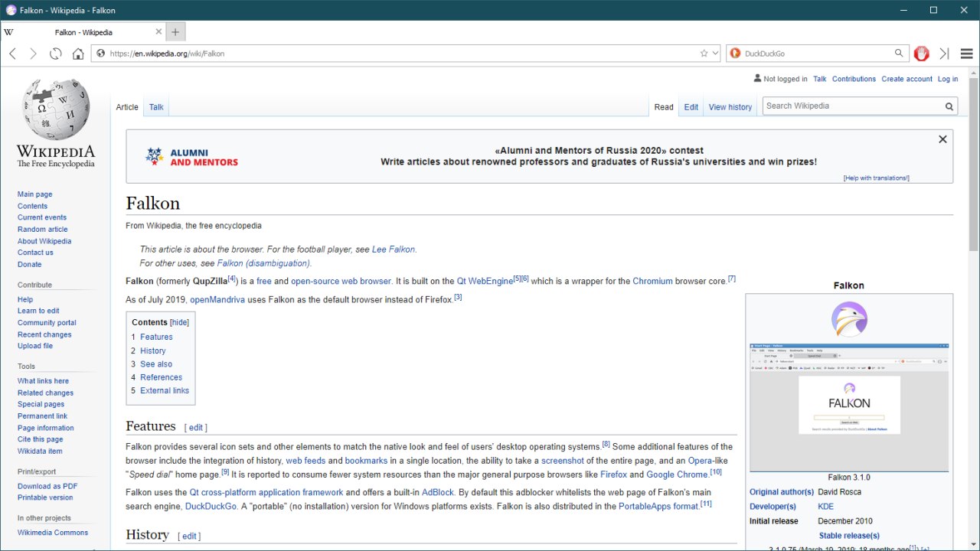
Task: Jump to External links in contents
Action: (x=165, y=390)
